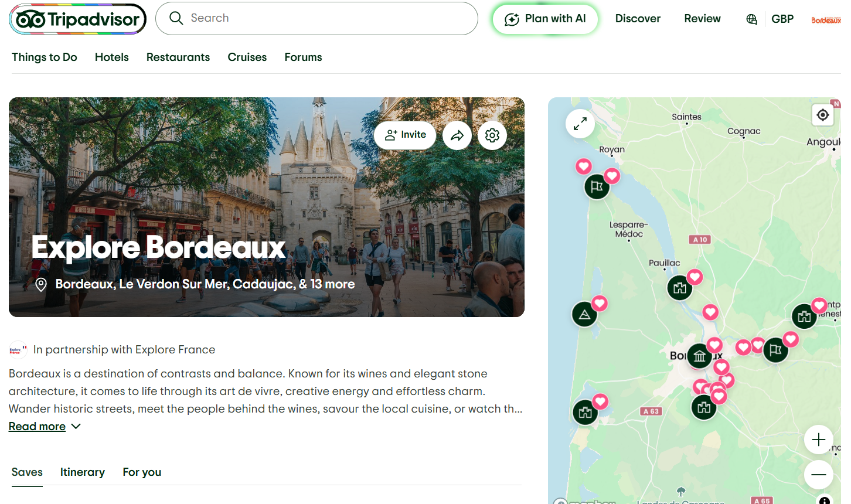Select flag marker south of Royan
The image size is (851, 504).
[x=597, y=187]
